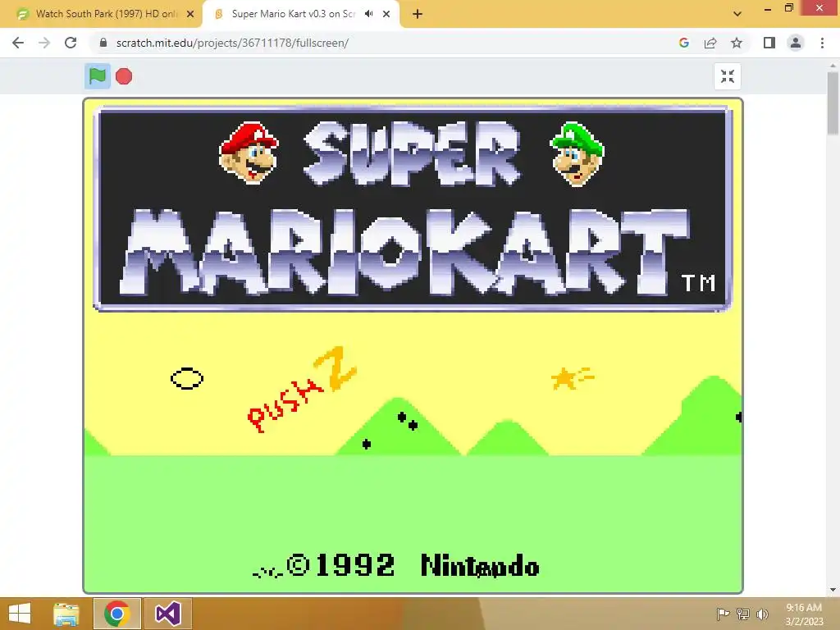Click the scrollbar down arrow

pos(833,590)
